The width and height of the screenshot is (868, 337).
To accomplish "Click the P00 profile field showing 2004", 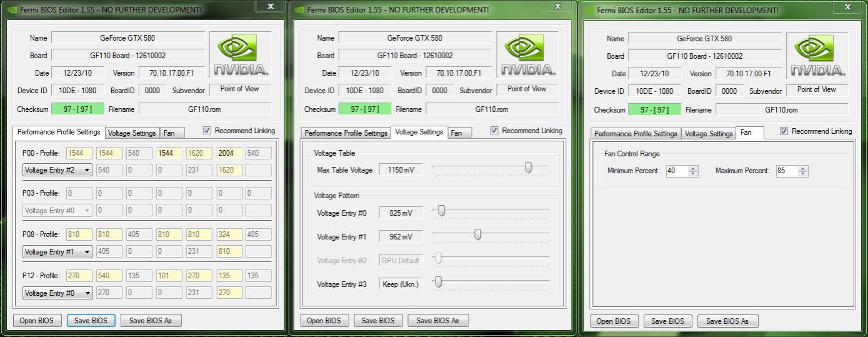I will click(x=229, y=153).
